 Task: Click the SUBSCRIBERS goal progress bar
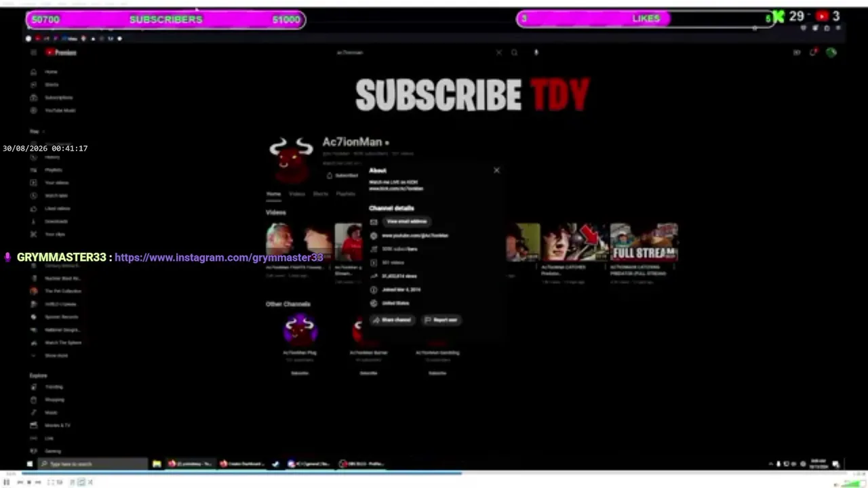click(166, 20)
